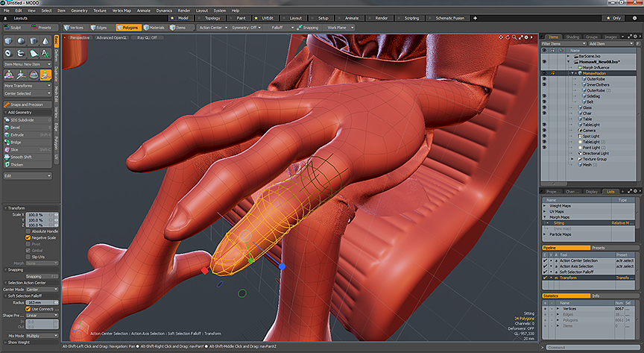The width and height of the screenshot is (644, 353).
Task: Select the Teapot primitive tool
Action: 21,54
